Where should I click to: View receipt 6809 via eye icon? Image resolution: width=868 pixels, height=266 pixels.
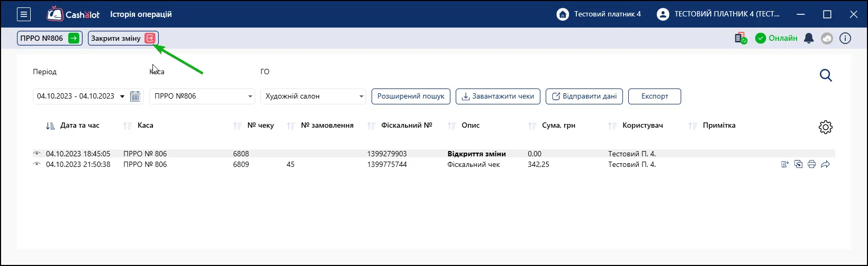(x=37, y=164)
